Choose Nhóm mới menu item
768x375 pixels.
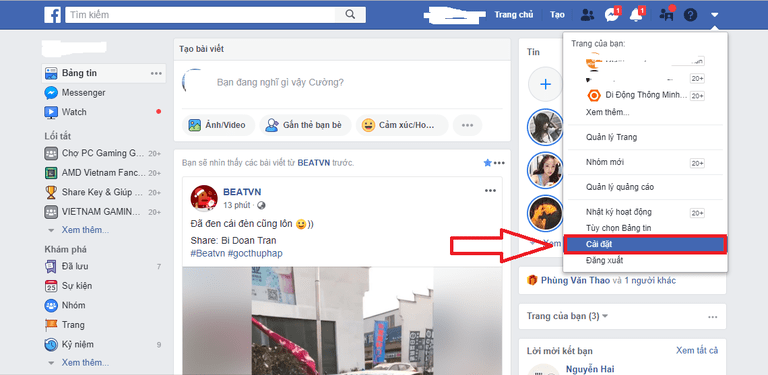point(605,163)
